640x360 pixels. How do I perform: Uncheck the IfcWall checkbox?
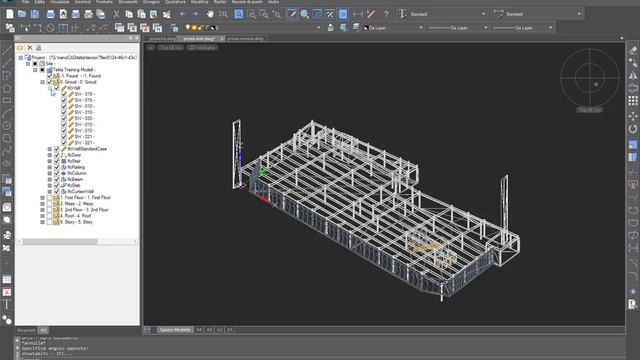tap(57, 88)
